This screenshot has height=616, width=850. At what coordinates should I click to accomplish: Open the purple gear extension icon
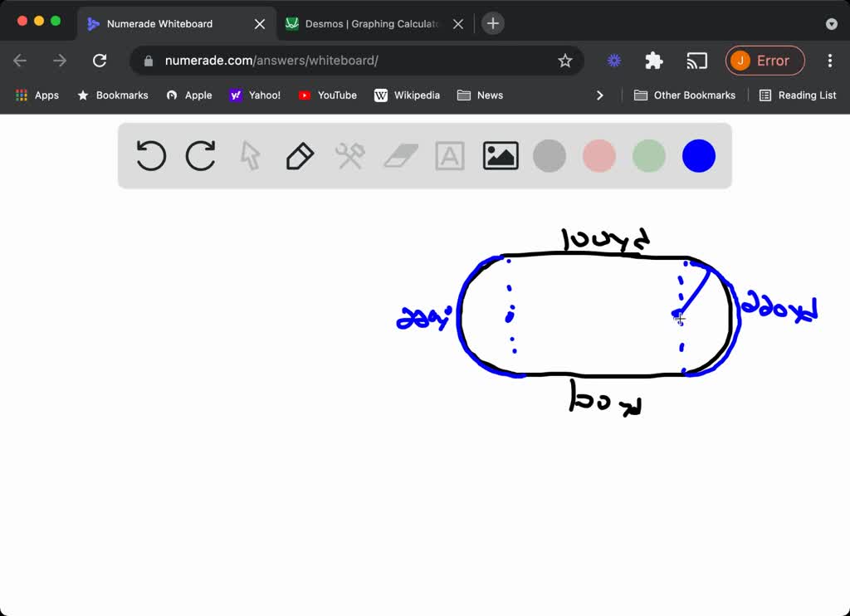click(x=613, y=61)
